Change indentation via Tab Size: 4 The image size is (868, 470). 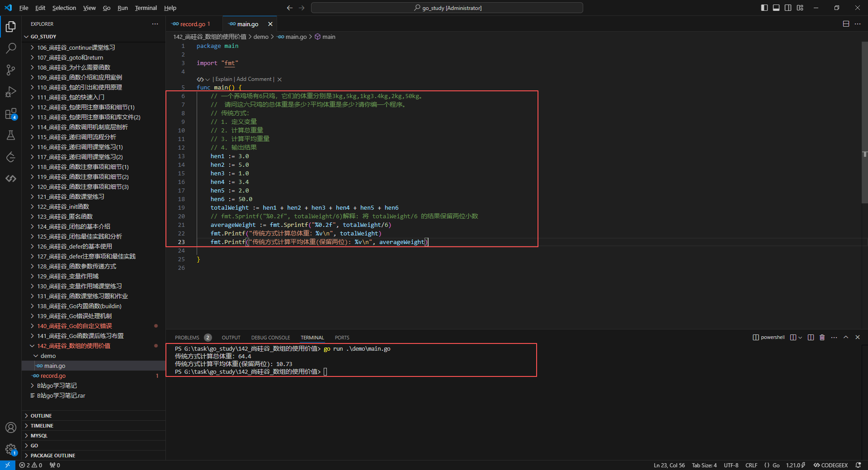704,465
